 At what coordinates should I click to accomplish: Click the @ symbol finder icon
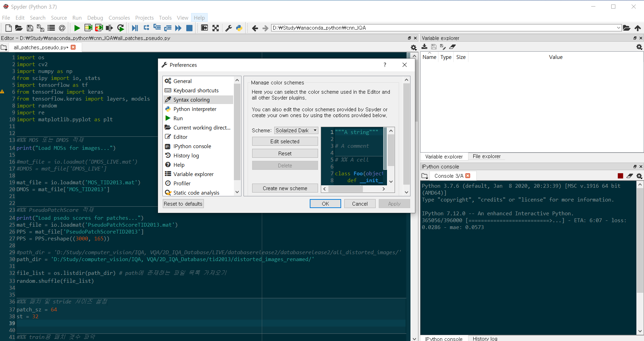click(x=62, y=28)
